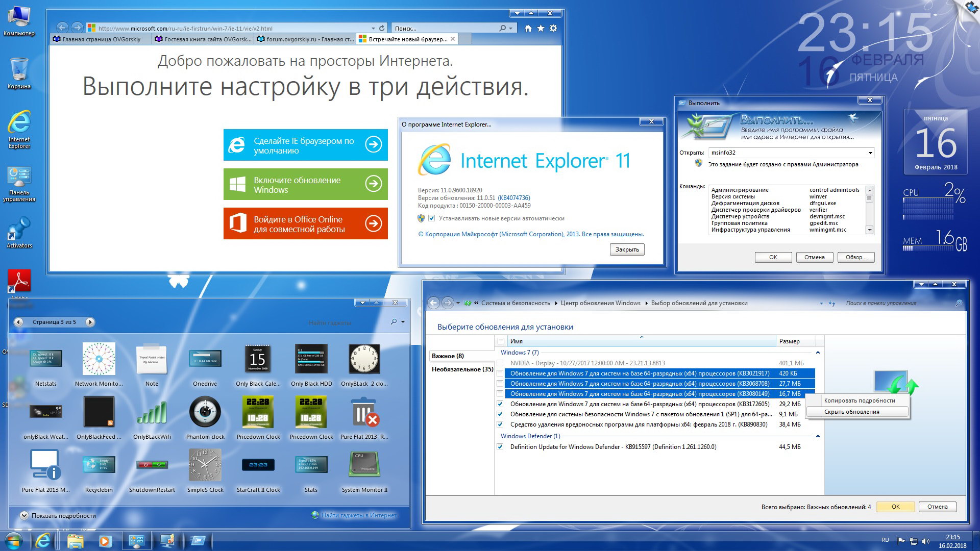Expand the Run dialog Open combo box
Viewport: 980px width, 551px height.
pos(870,153)
